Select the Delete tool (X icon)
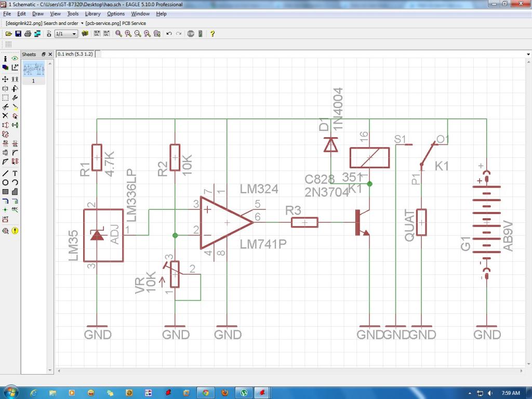The height and width of the screenshot is (399, 532). 5,116
